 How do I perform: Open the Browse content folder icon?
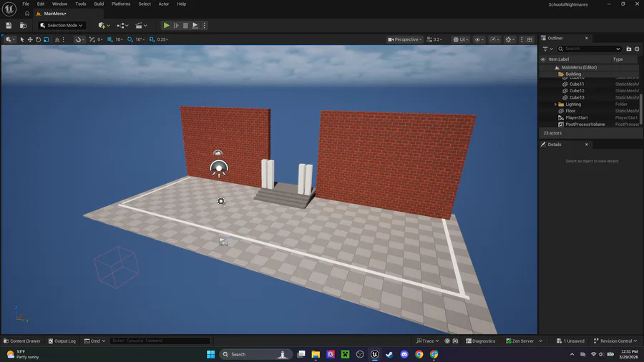click(24, 26)
